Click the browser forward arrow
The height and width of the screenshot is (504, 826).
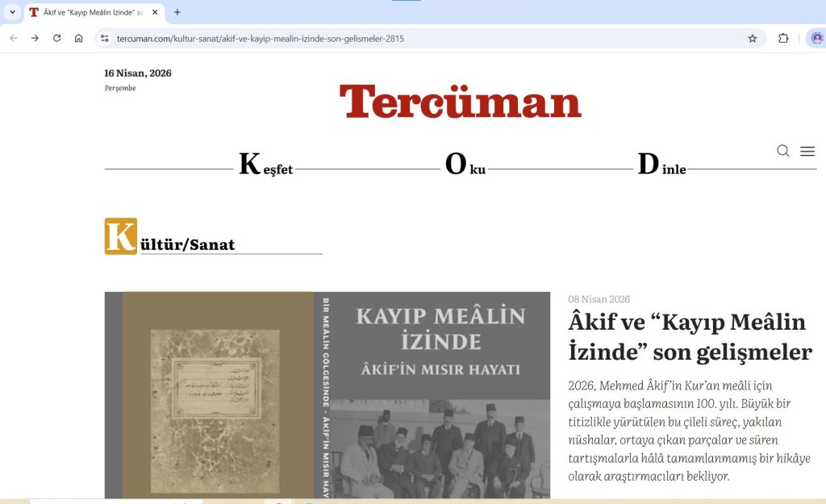click(35, 38)
